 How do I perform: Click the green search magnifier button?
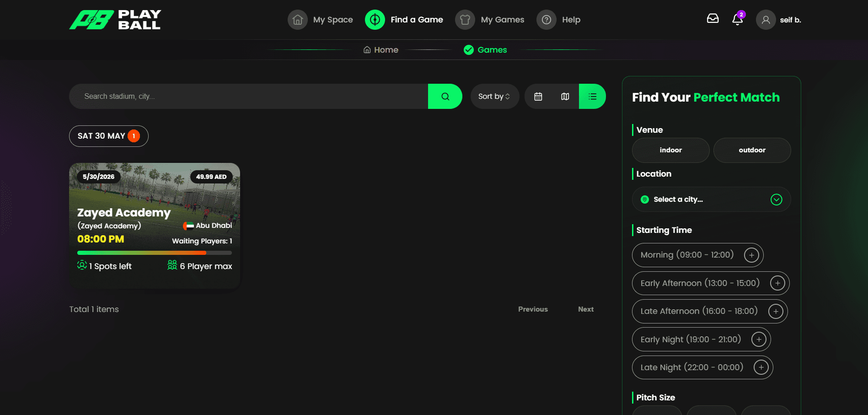445,96
